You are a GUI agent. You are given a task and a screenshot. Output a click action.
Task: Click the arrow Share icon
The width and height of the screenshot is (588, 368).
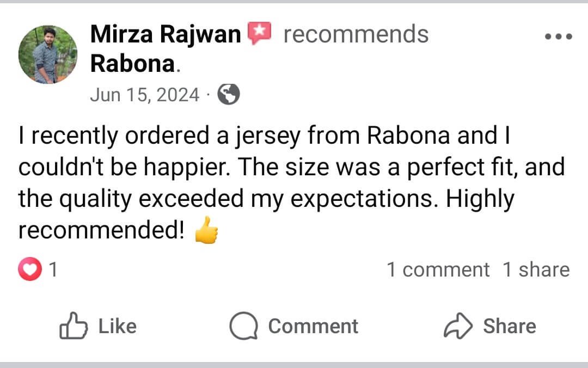point(458,326)
